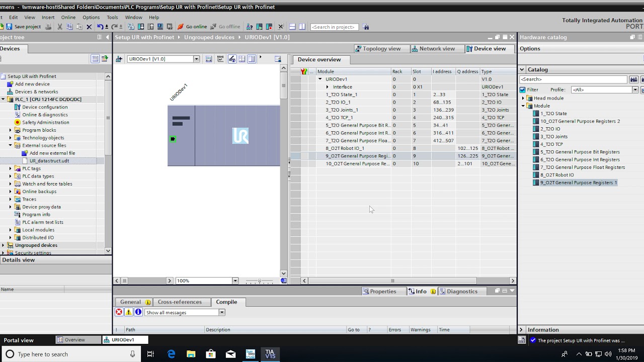Click the Show module labels icon in device toolbar
Viewport: 644px width, 362px height.
click(x=232, y=59)
